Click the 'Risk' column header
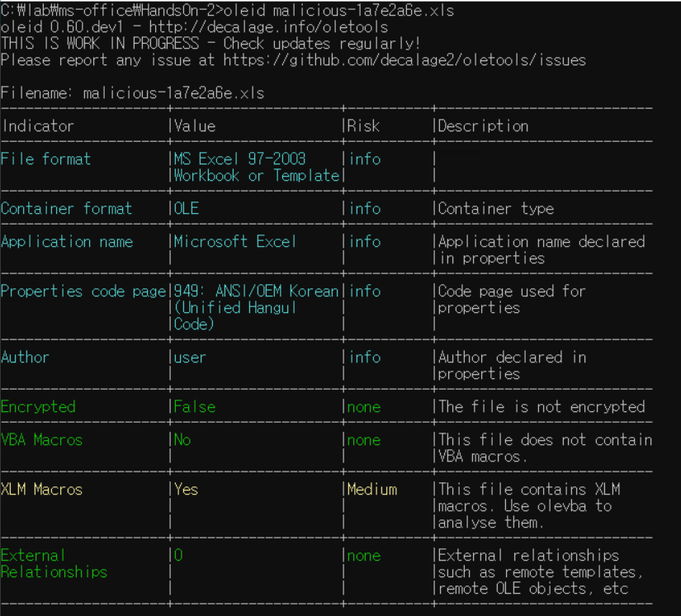The image size is (681, 616). click(x=363, y=126)
